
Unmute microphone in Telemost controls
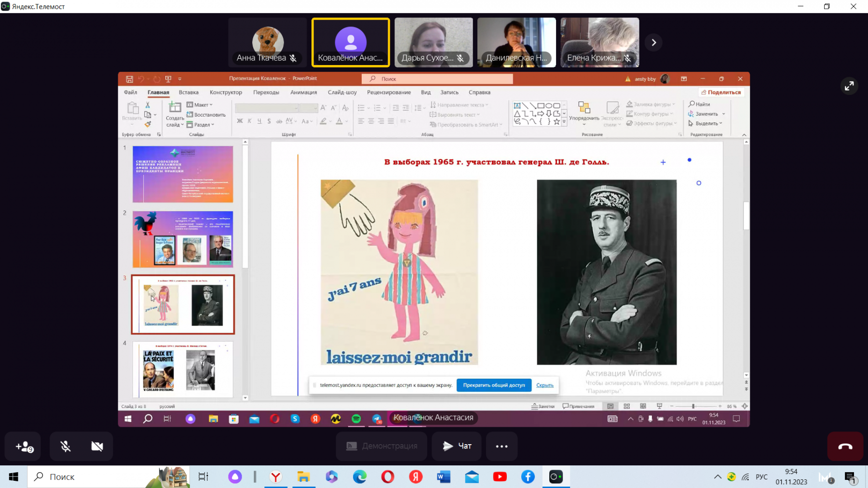(66, 447)
